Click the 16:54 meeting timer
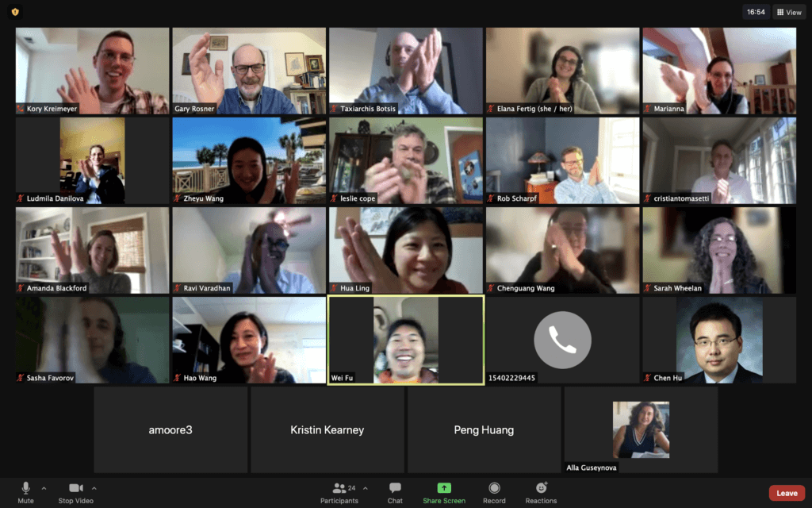Viewport: 812px width, 508px height. (x=756, y=12)
